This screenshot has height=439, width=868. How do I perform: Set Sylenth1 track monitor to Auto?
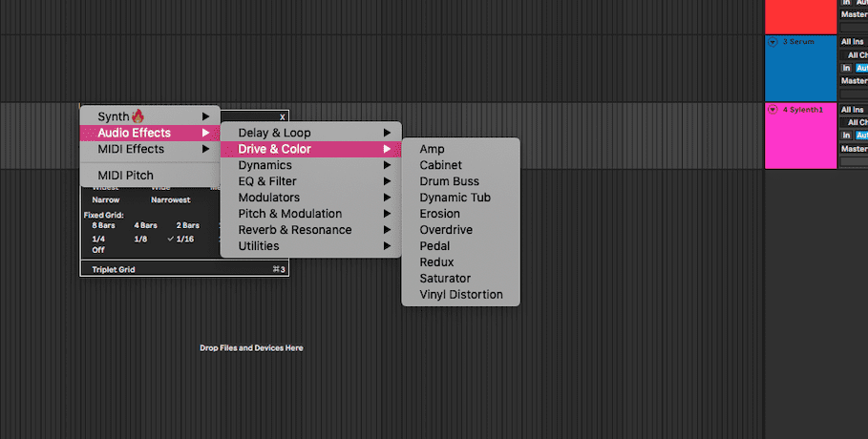(861, 136)
